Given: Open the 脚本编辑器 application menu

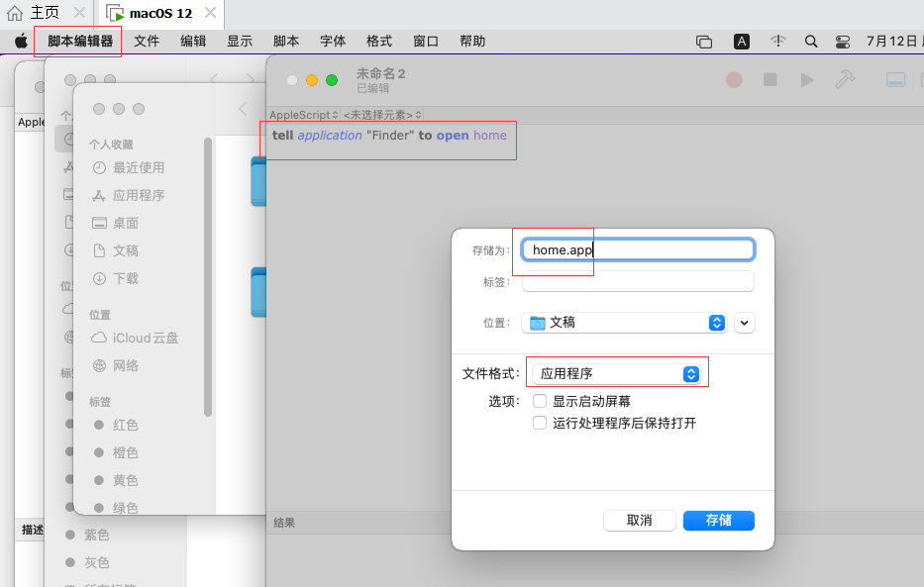Looking at the screenshot, I should [80, 42].
